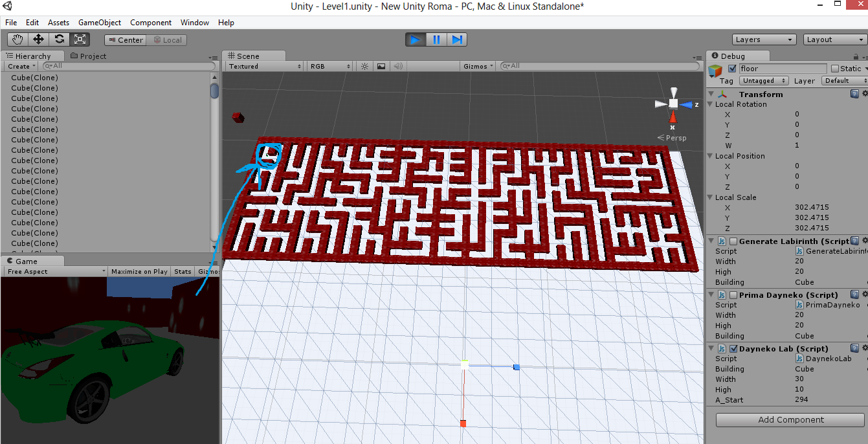Toggle Local handle rotation
Viewport: 868px width, 444px height.
click(x=167, y=40)
